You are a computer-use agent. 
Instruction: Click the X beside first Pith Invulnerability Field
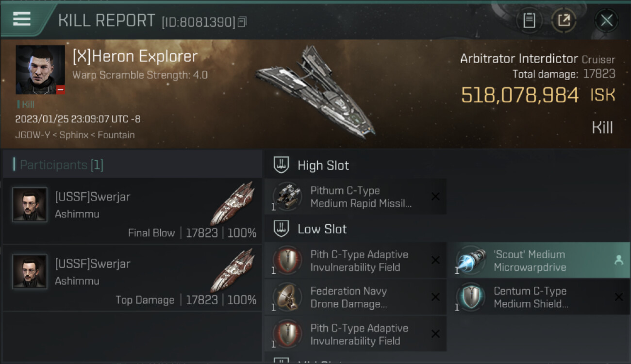click(x=435, y=261)
